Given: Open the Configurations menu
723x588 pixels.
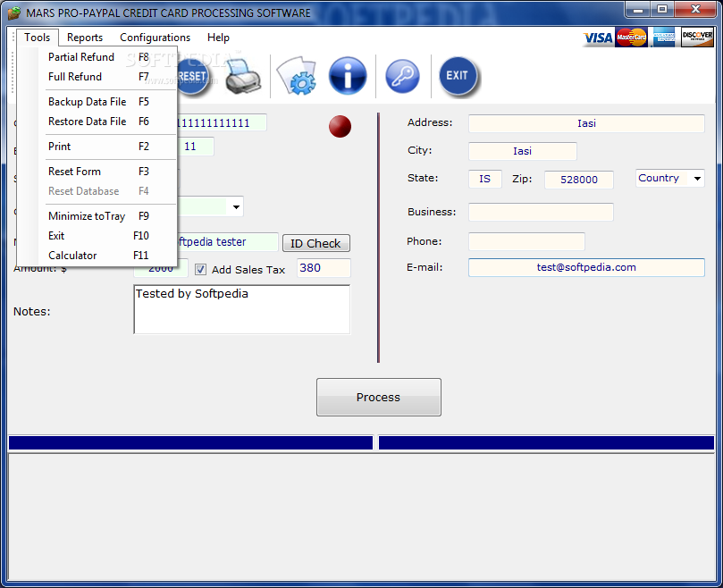Looking at the screenshot, I should coord(155,38).
